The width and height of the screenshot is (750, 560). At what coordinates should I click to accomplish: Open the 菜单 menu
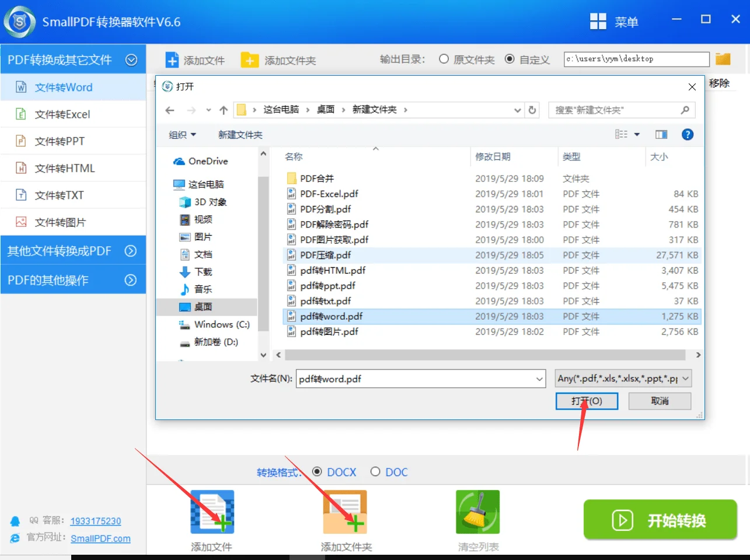614,21
